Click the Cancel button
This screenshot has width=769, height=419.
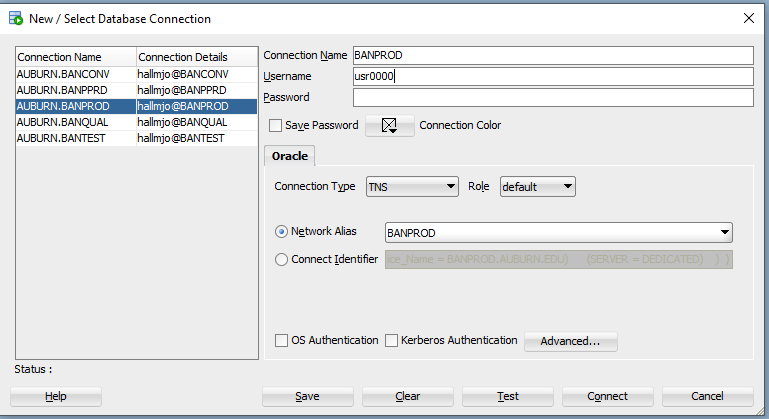(708, 396)
